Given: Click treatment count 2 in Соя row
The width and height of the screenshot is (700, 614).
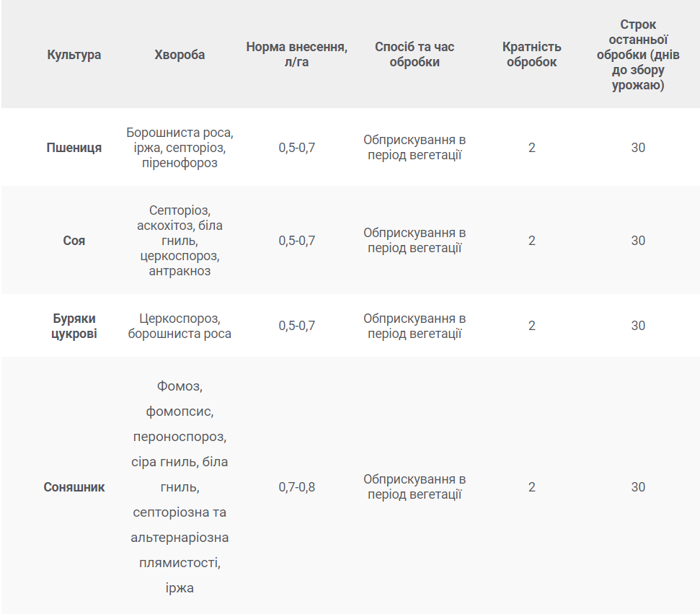Looking at the screenshot, I should point(531,241).
